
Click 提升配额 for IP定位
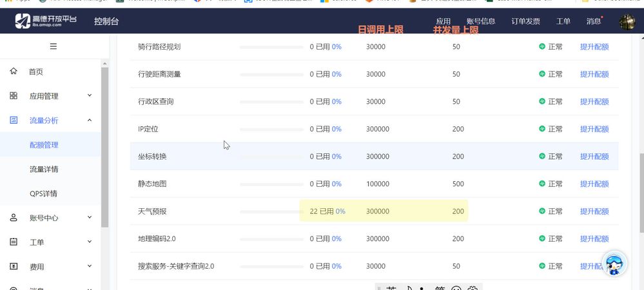pyautogui.click(x=594, y=129)
